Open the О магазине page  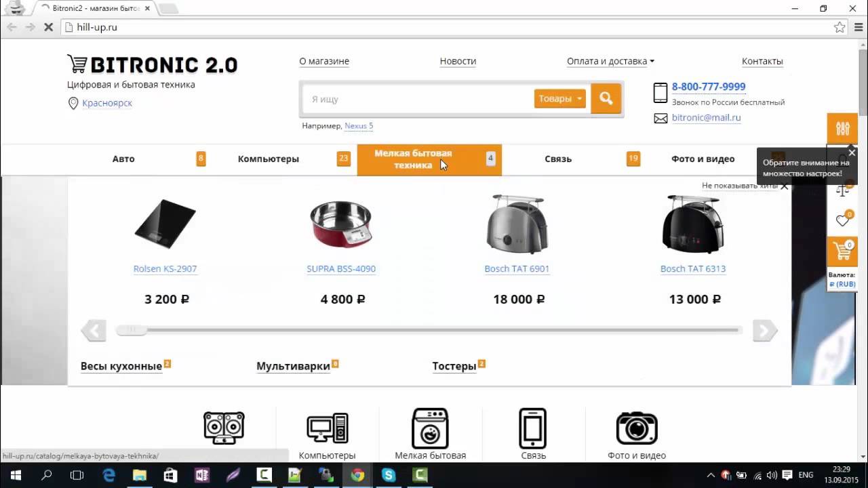(x=324, y=61)
